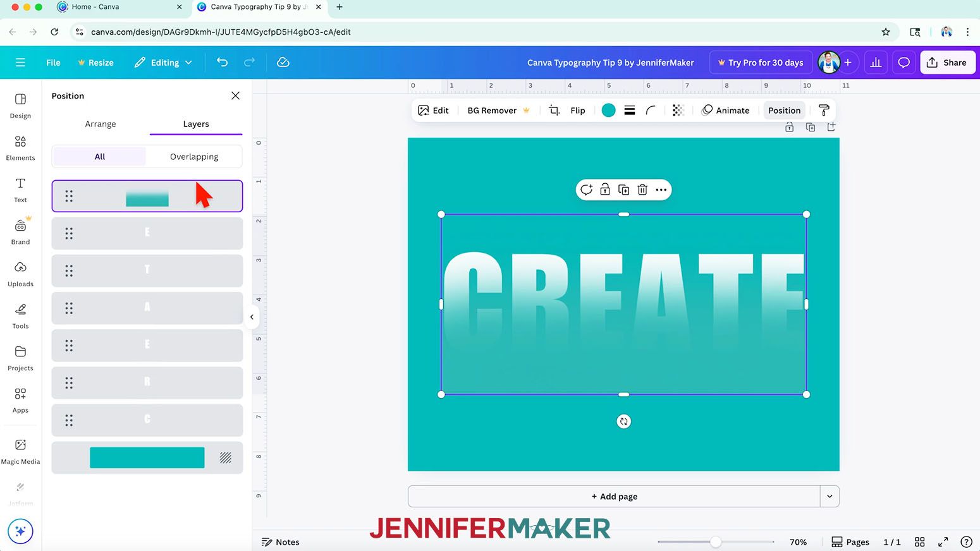Open the File menu
Viewport: 980px width, 551px height.
point(53,63)
